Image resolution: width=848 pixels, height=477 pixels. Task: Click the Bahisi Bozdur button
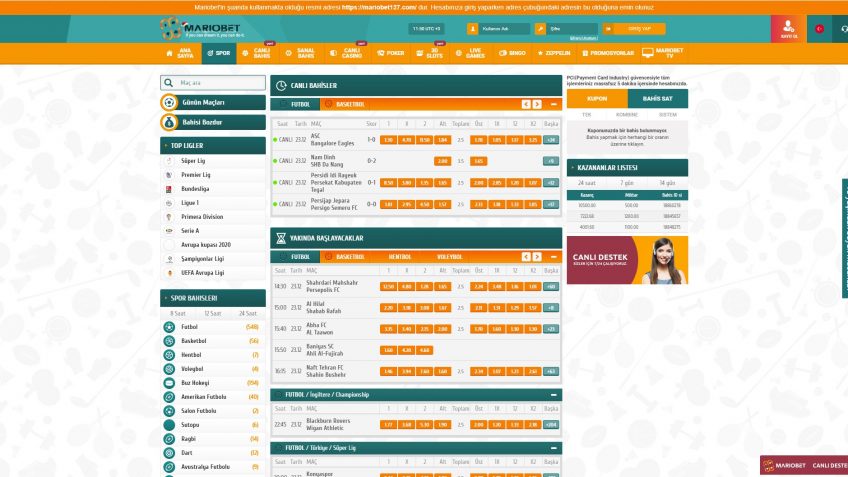tap(213, 122)
